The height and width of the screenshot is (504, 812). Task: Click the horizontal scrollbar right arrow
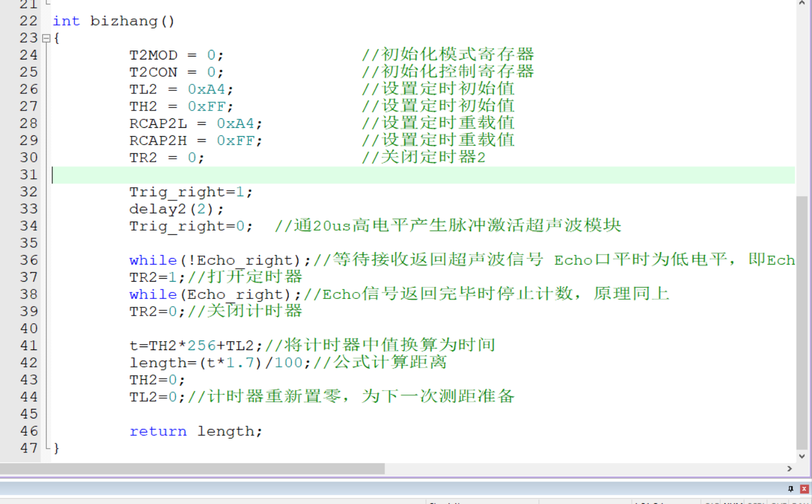tap(789, 469)
